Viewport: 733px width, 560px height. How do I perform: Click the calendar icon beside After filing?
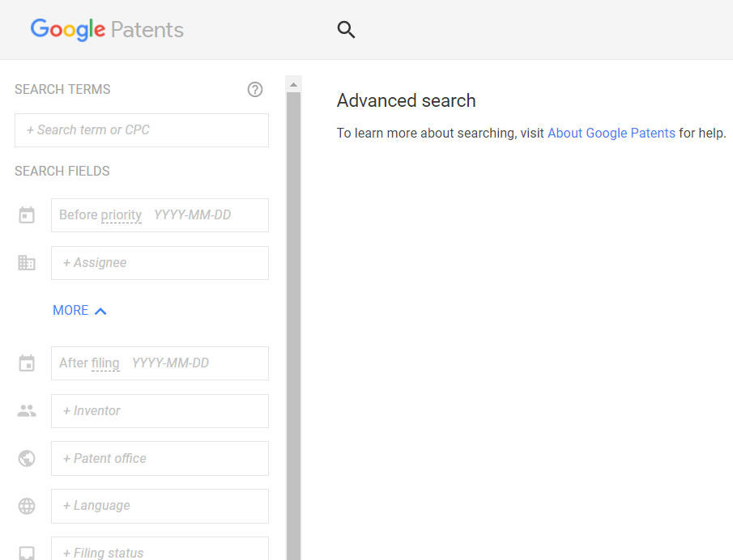pos(27,363)
